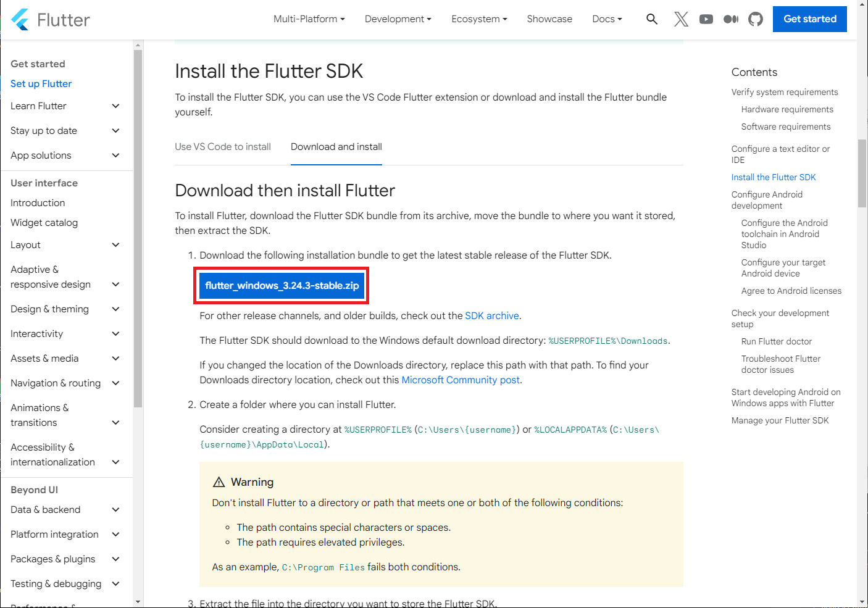Image resolution: width=868 pixels, height=608 pixels.
Task: Click the Get started button
Action: 809,19
